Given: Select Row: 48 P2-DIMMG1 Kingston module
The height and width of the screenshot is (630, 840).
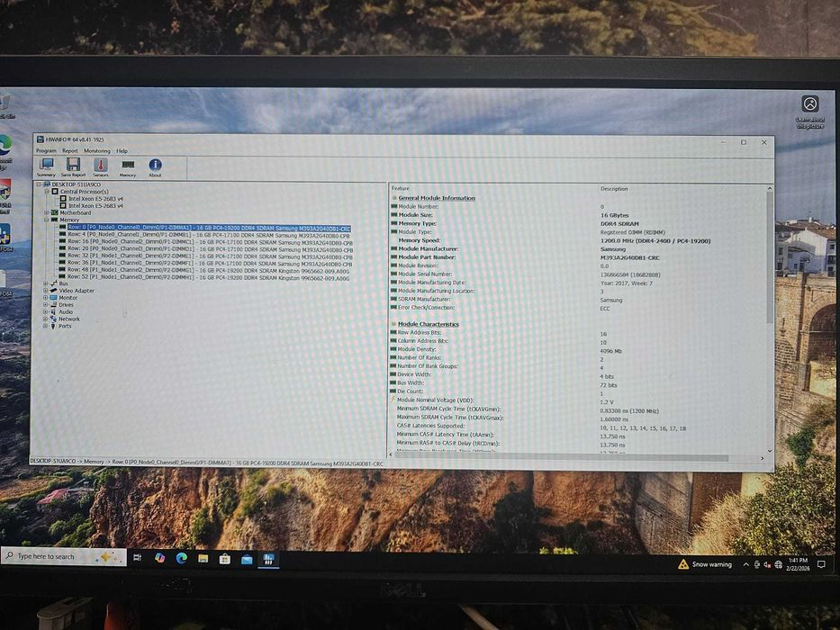Looking at the screenshot, I should pyautogui.click(x=208, y=271).
